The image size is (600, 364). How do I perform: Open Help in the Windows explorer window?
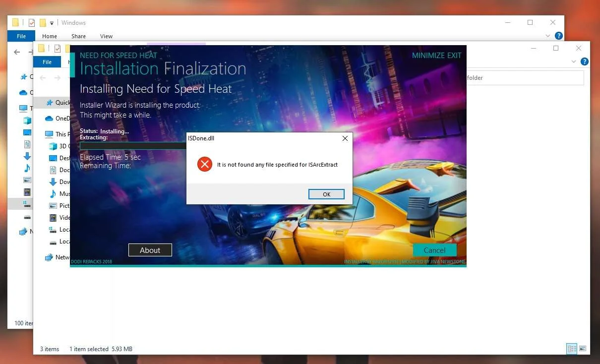[x=559, y=36]
